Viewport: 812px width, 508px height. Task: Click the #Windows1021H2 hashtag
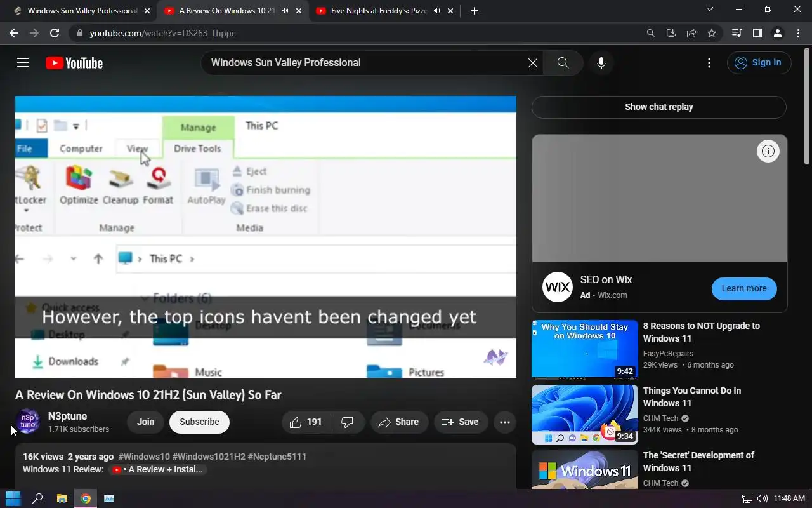(209, 457)
